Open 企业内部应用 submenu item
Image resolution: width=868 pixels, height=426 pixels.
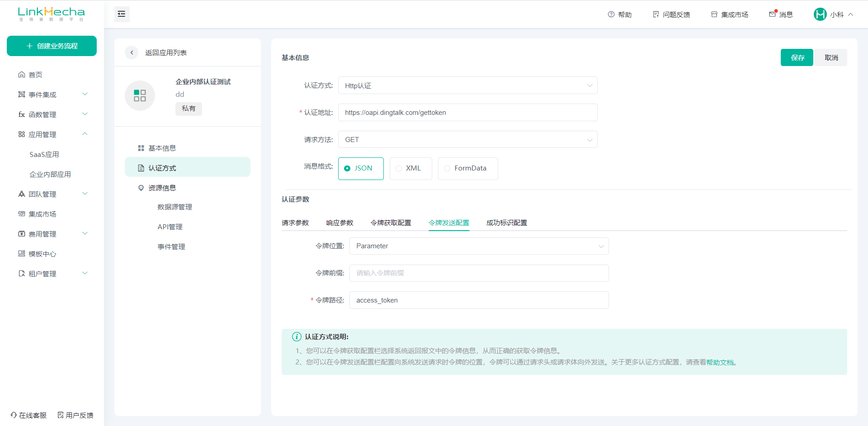tap(50, 175)
